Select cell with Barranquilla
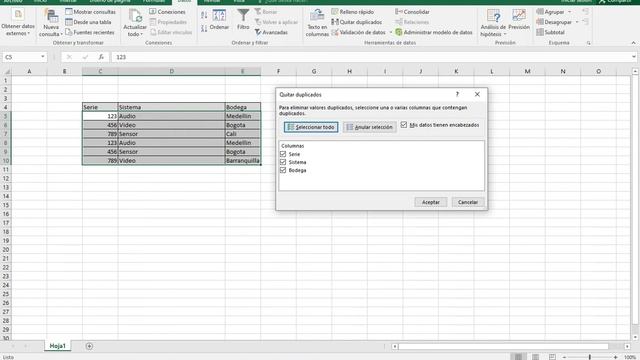Image resolution: width=640 pixels, height=360 pixels. 242,160
